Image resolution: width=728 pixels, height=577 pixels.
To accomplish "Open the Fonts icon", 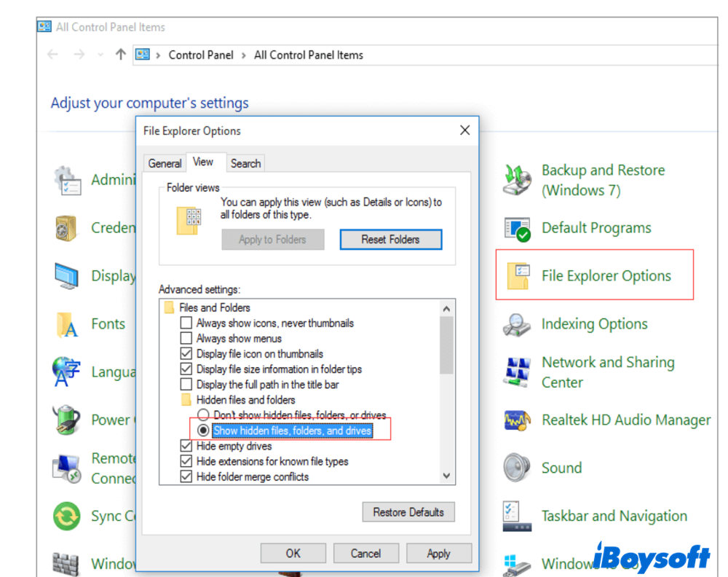I will 66,323.
